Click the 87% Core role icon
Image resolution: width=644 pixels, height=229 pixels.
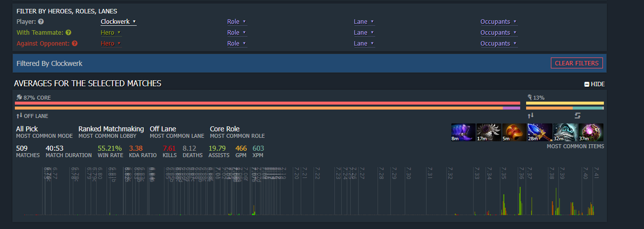[19, 97]
